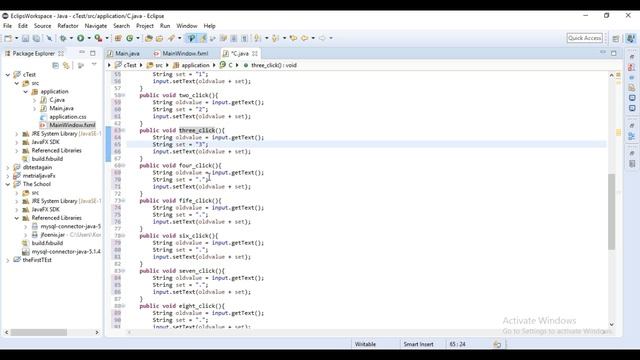
Task: Minimize the Package Explorer panel
Action: (x=82, y=53)
